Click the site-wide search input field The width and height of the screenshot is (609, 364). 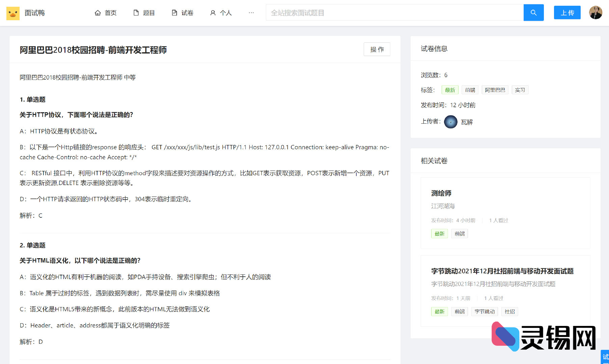[x=395, y=12]
